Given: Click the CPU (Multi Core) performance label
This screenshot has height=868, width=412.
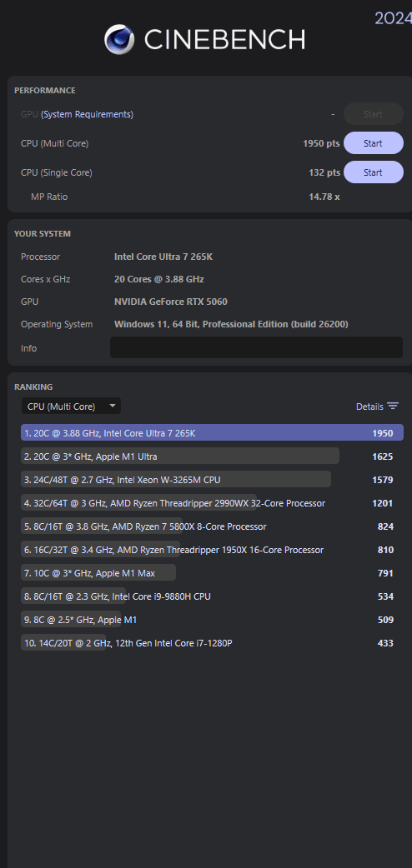Looking at the screenshot, I should click(54, 143).
